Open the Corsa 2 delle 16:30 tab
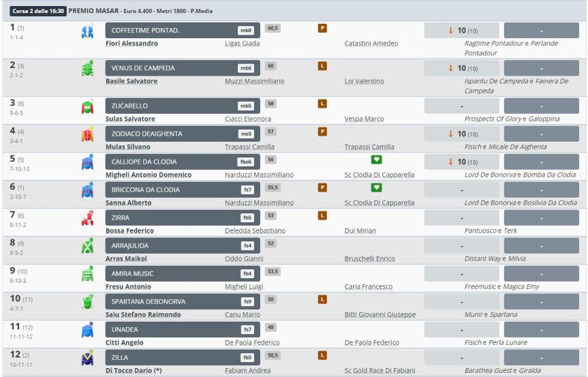The height and width of the screenshot is (377, 588). (x=37, y=7)
